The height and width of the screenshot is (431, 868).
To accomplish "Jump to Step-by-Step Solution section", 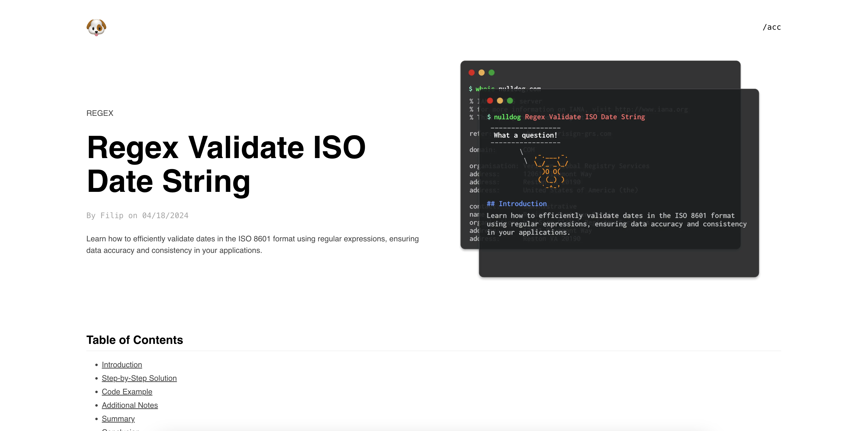I will point(139,378).
